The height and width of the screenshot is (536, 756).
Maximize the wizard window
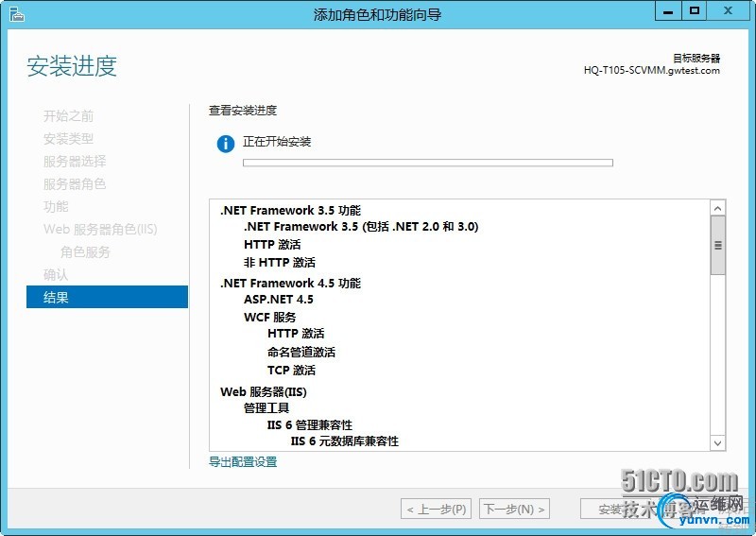695,11
